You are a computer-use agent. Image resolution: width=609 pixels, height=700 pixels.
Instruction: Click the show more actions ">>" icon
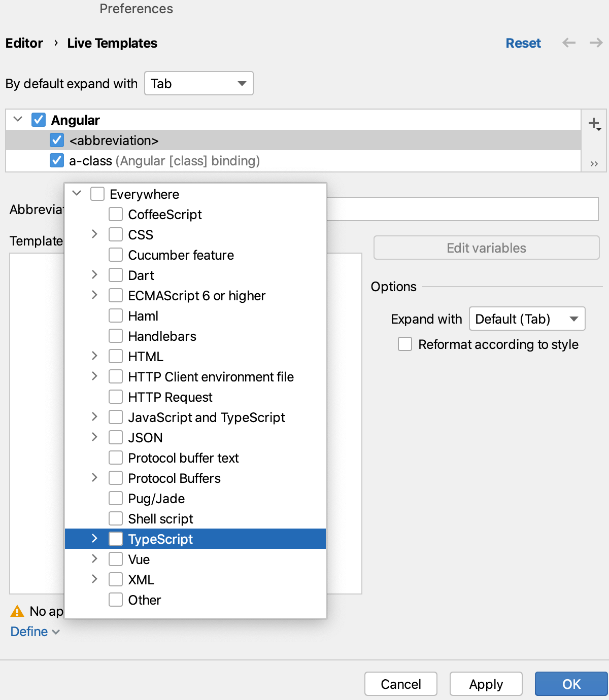[594, 163]
